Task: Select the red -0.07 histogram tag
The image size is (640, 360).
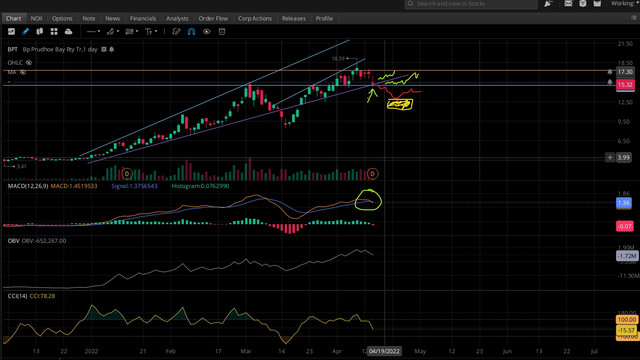Action: pos(624,226)
